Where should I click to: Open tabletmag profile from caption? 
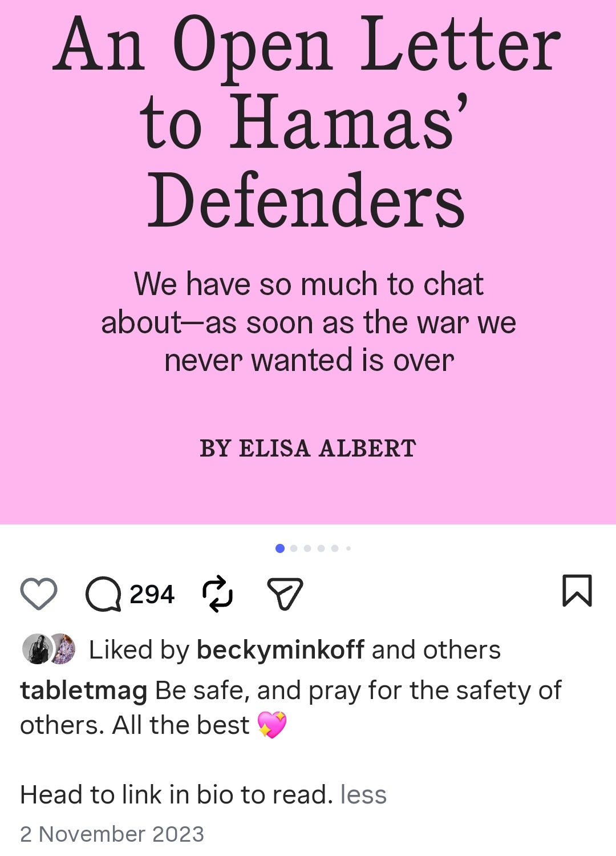tap(84, 691)
